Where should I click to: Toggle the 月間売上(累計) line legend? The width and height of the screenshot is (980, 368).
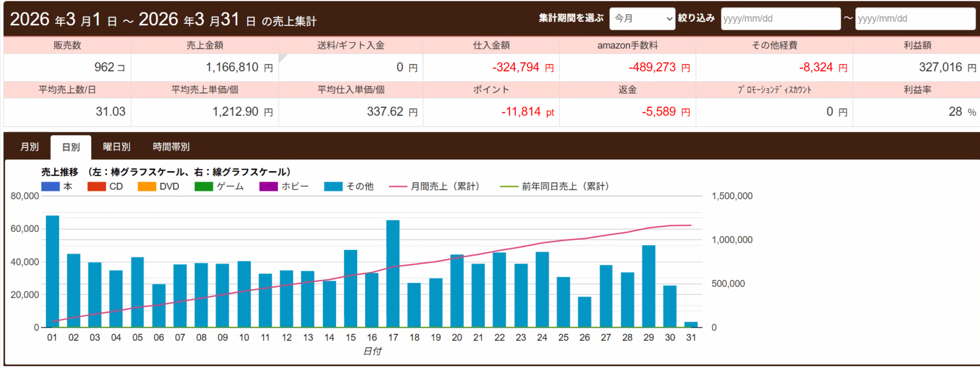pos(398,186)
